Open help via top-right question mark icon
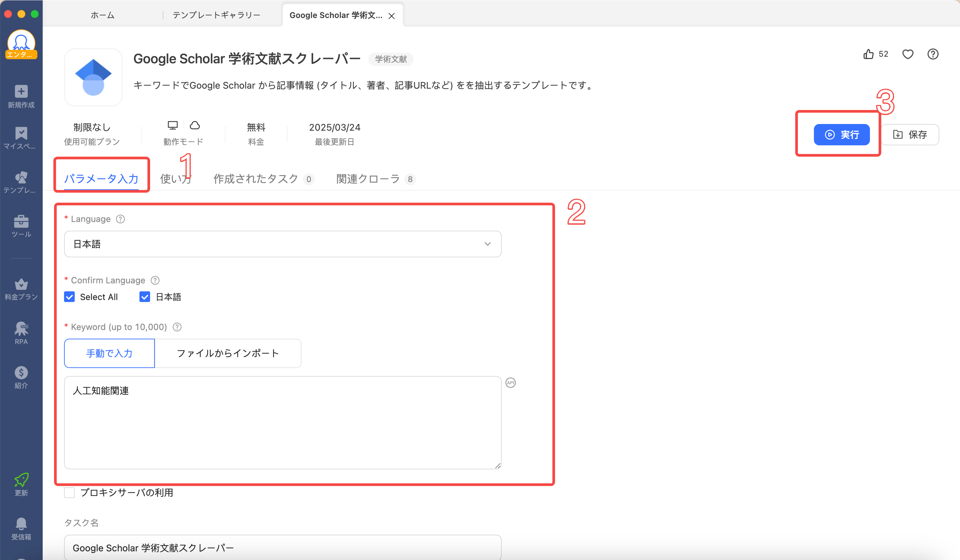The height and width of the screenshot is (560, 960). coord(933,54)
